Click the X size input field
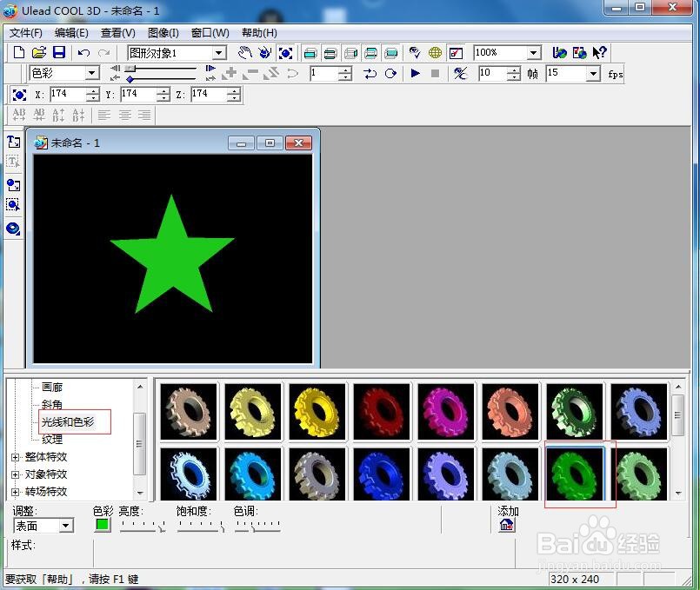Screen dimensions: 700x590 click(68, 94)
